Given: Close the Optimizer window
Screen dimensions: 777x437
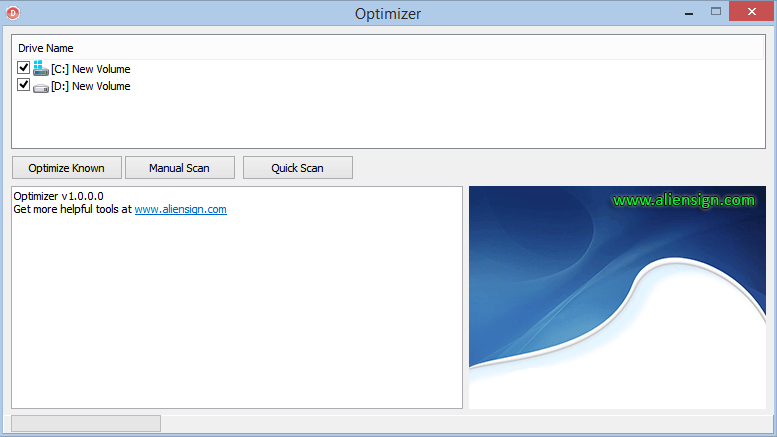Looking at the screenshot, I should [x=751, y=11].
